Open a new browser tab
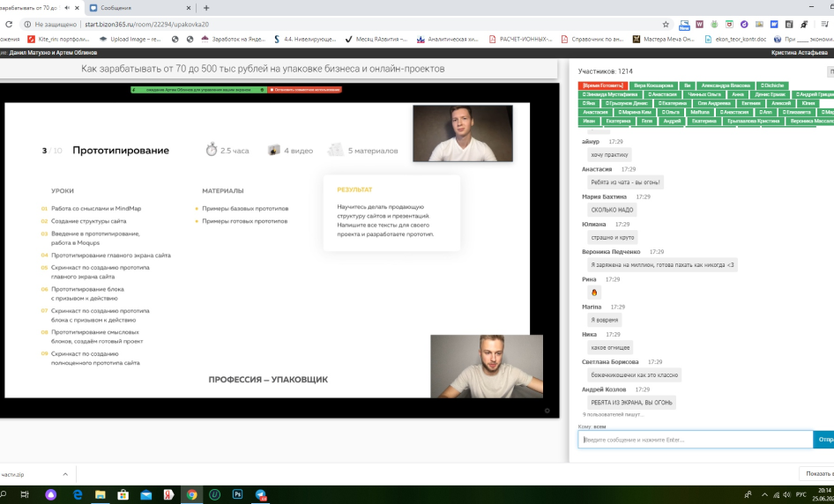 tap(206, 7)
